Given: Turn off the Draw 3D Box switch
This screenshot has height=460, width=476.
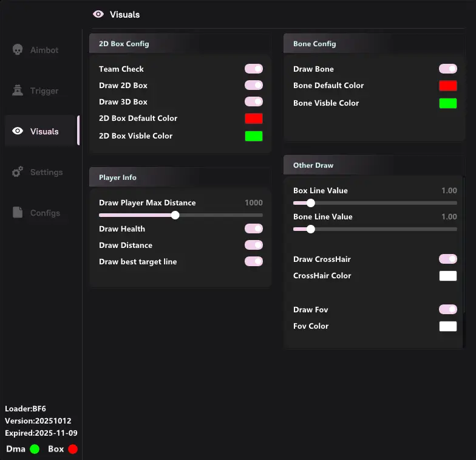Looking at the screenshot, I should [x=254, y=101].
